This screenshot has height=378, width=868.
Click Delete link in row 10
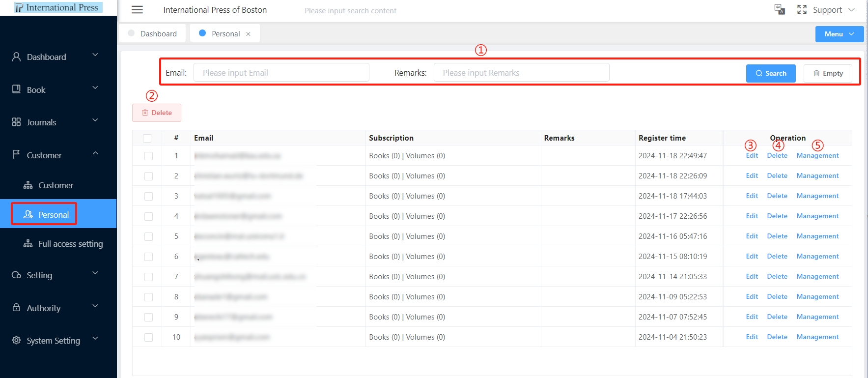click(777, 337)
